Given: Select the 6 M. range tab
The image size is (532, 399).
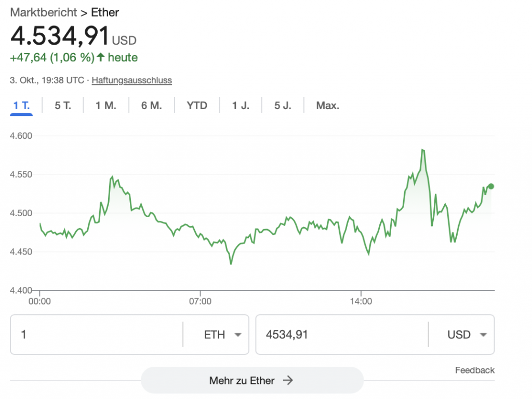Looking at the screenshot, I should pyautogui.click(x=152, y=105).
